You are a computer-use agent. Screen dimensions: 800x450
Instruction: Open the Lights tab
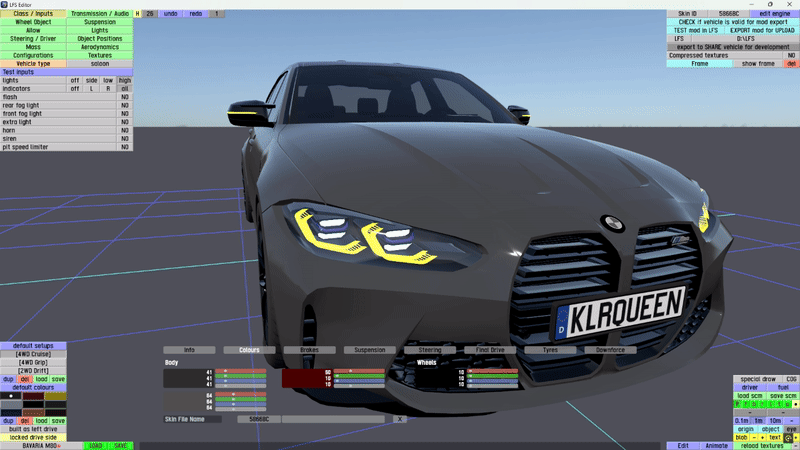click(100, 31)
